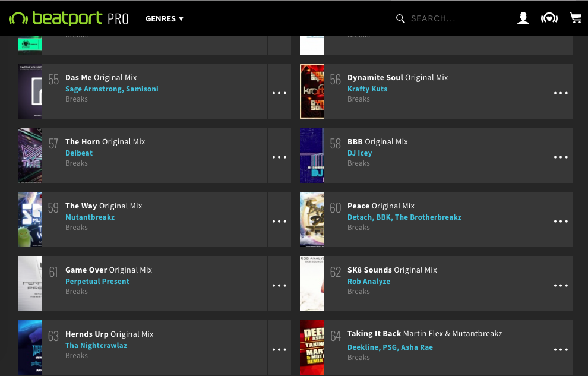This screenshot has width=588, height=376.
Task: Open track BBB Original Mix
Action: point(377,142)
